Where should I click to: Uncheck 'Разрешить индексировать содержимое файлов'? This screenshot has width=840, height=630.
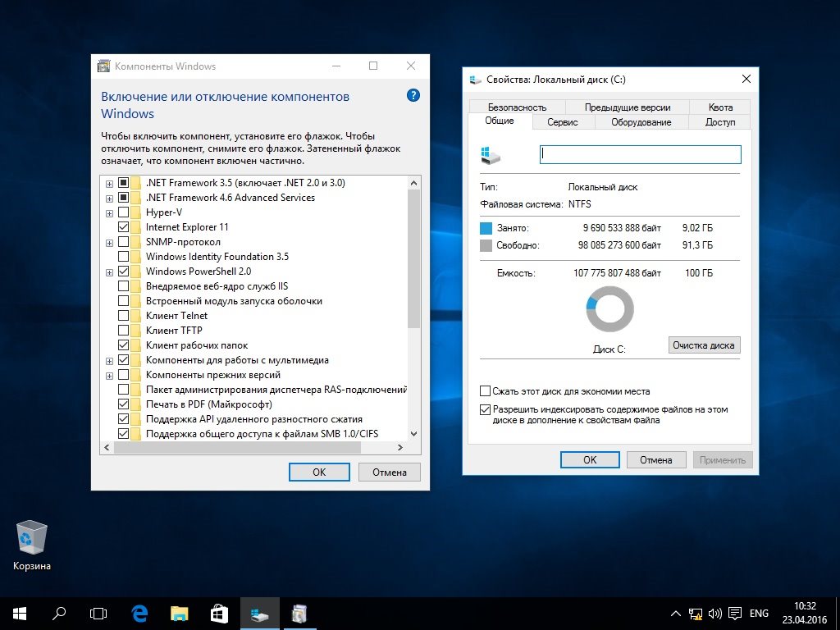pyautogui.click(x=486, y=410)
